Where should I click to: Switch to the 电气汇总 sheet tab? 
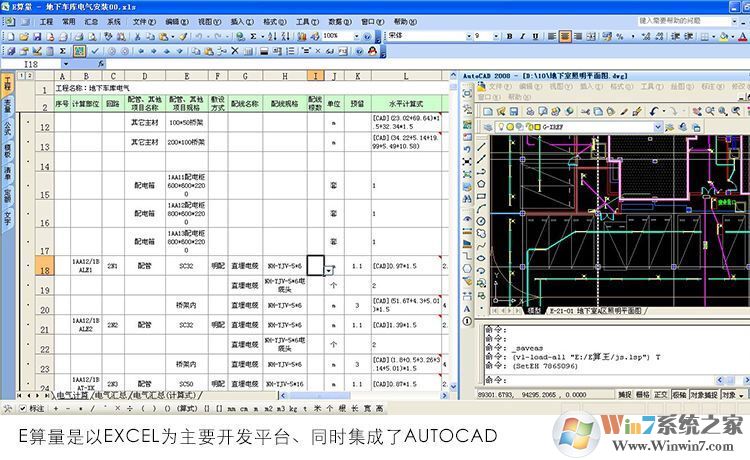(110, 395)
